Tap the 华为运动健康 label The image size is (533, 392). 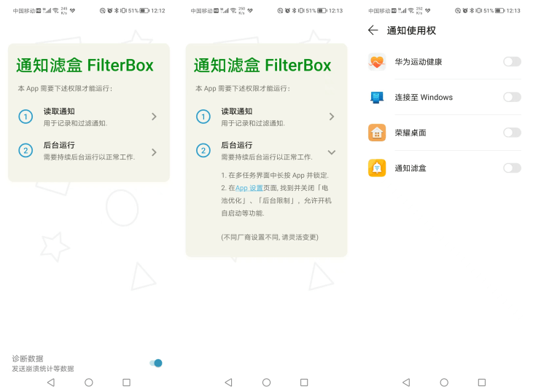[419, 62]
